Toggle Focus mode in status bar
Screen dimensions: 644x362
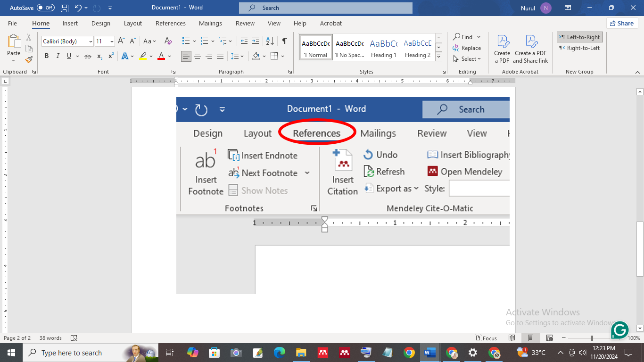[486, 338]
